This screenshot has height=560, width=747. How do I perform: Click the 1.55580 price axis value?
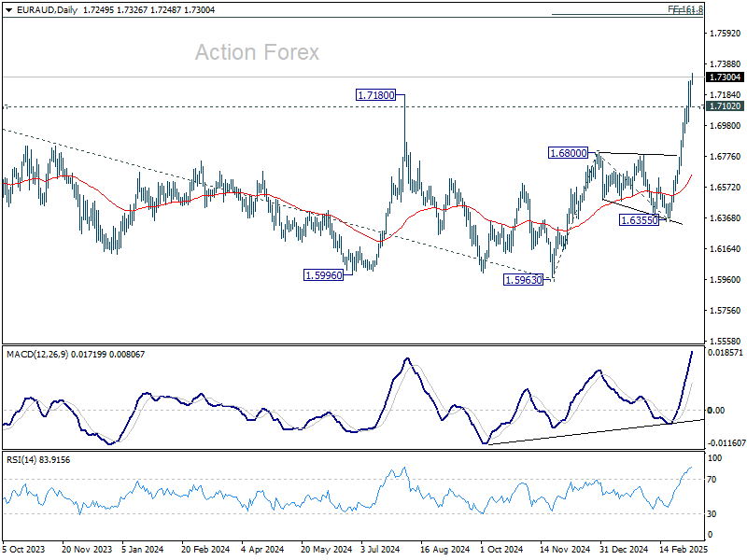tap(726, 341)
